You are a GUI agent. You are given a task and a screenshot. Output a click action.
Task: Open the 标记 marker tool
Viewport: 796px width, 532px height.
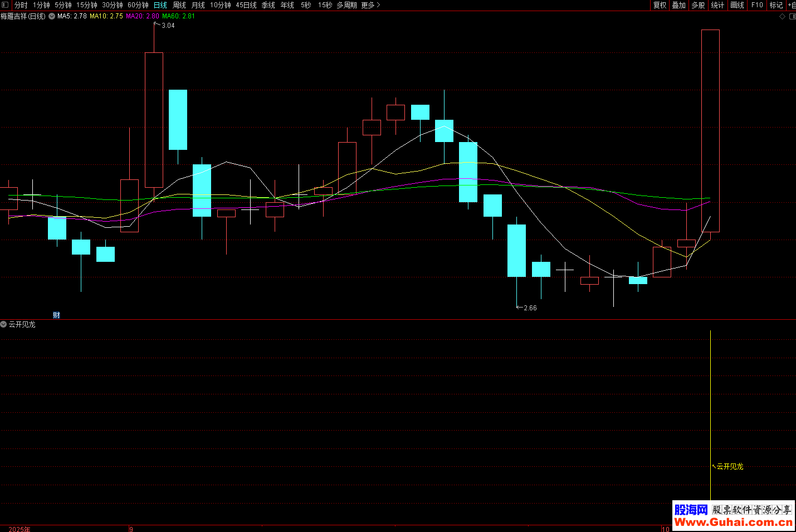coord(776,5)
